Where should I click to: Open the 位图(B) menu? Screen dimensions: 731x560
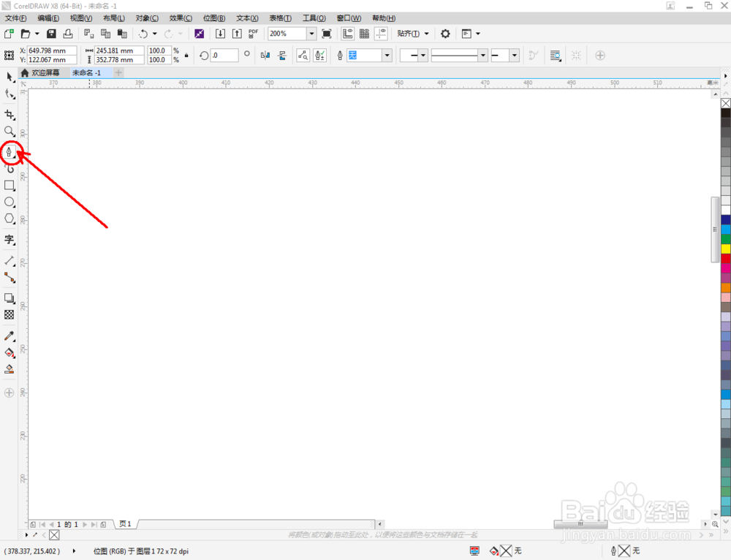[214, 18]
